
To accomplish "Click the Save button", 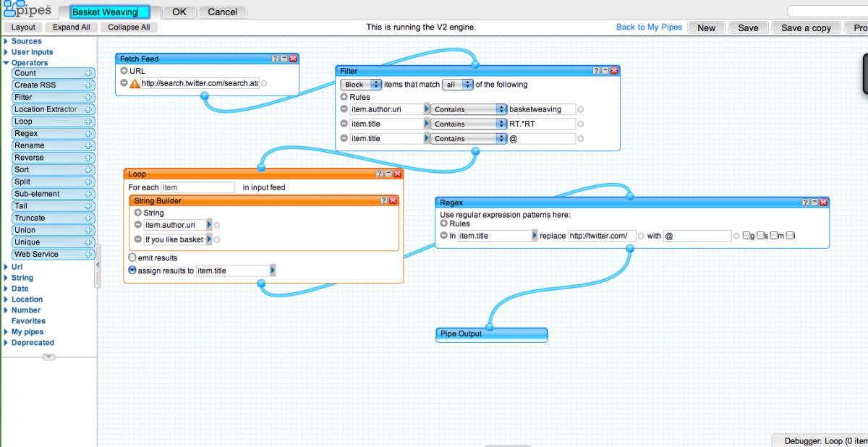I will point(748,27).
